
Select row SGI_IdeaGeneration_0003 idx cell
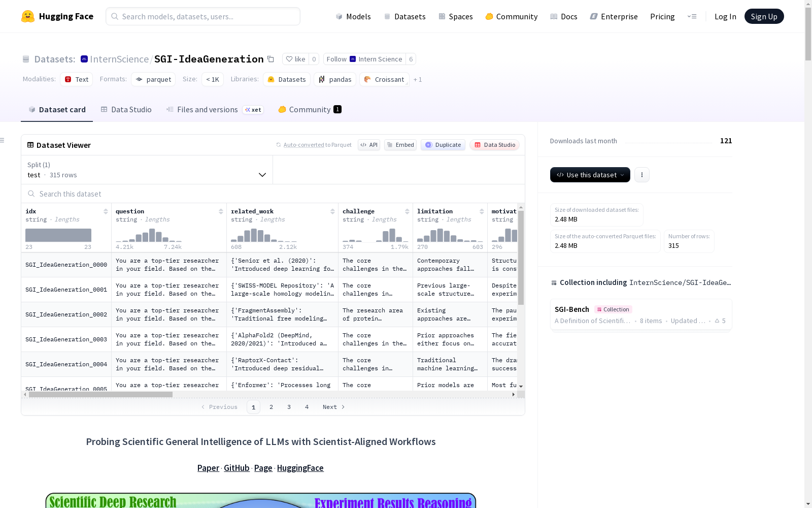(x=66, y=339)
